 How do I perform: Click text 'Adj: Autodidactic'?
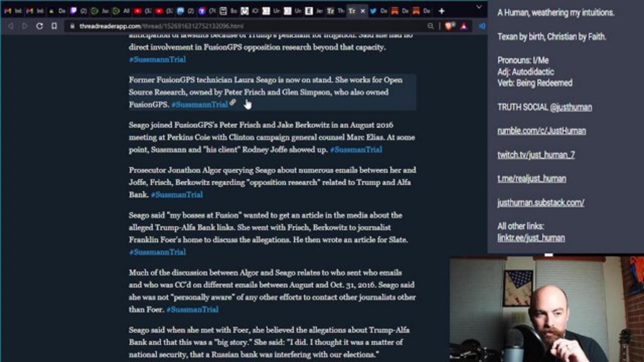click(526, 72)
